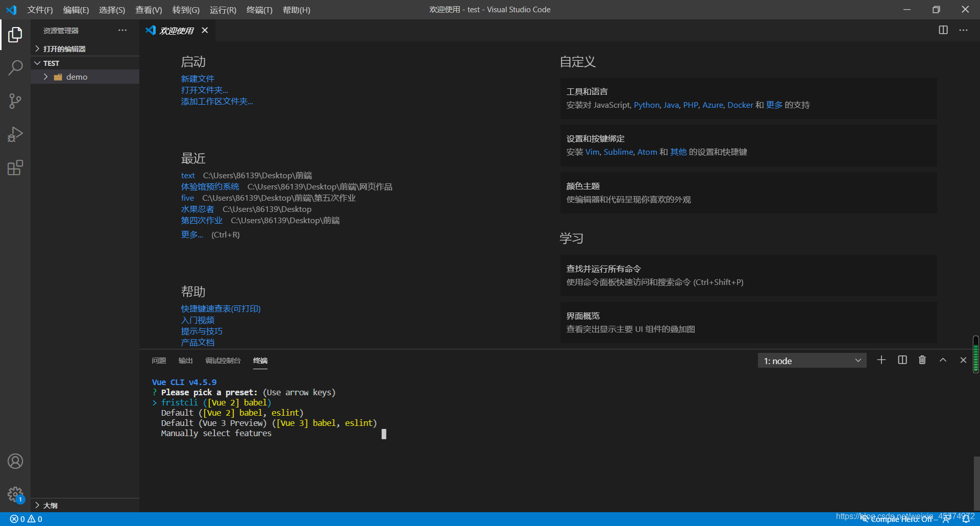980x526 pixels.
Task: Maximize the panel with the up chevron
Action: click(943, 360)
